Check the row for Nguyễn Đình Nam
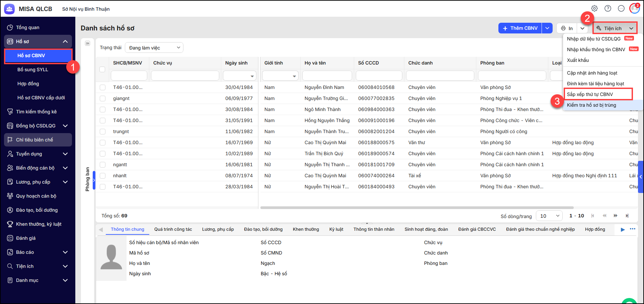644x304 pixels. pyautogui.click(x=102, y=87)
